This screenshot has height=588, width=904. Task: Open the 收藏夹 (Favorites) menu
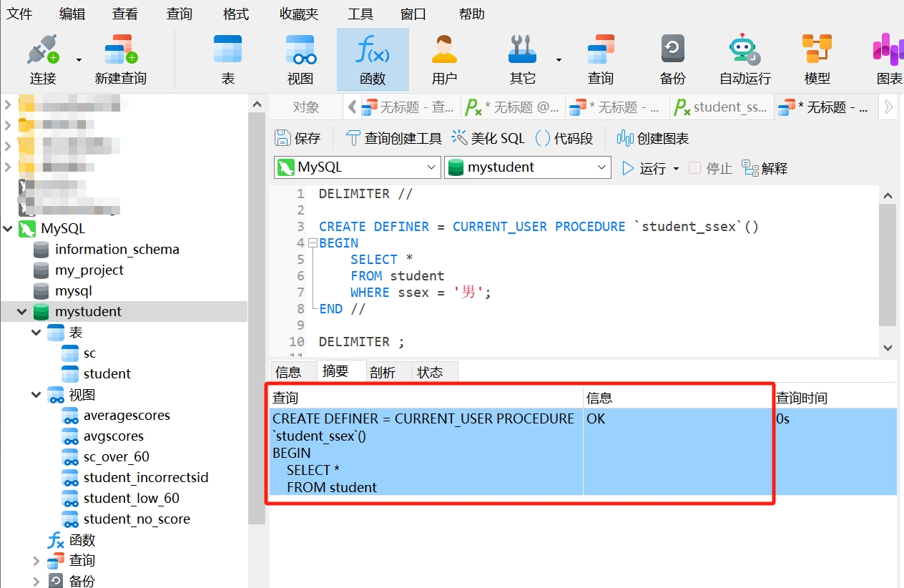(x=299, y=14)
